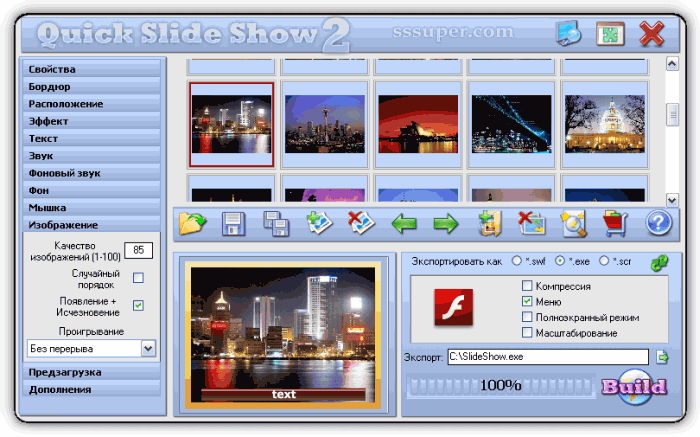This screenshot has width=700, height=437.
Task: Open the Предзагрузка section
Action: [x=92, y=372]
